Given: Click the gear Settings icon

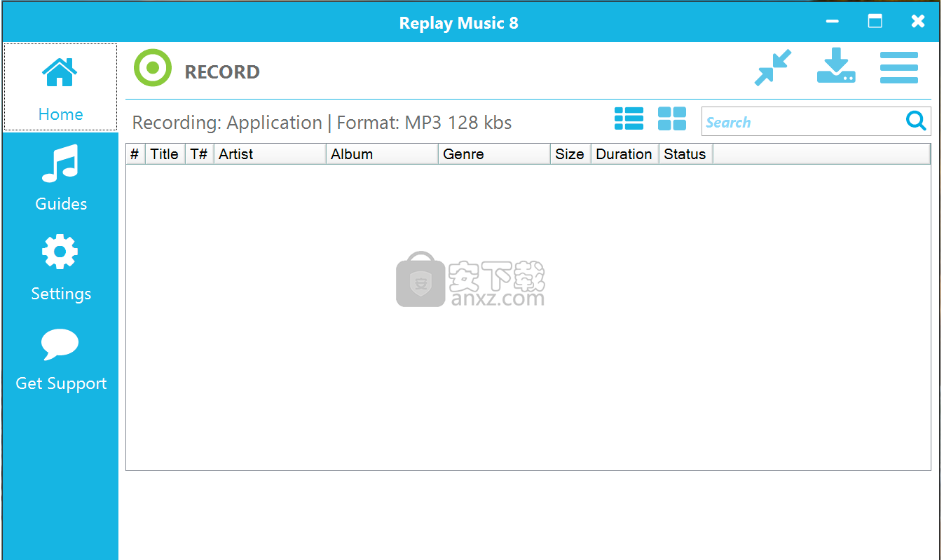Looking at the screenshot, I should coord(60,252).
